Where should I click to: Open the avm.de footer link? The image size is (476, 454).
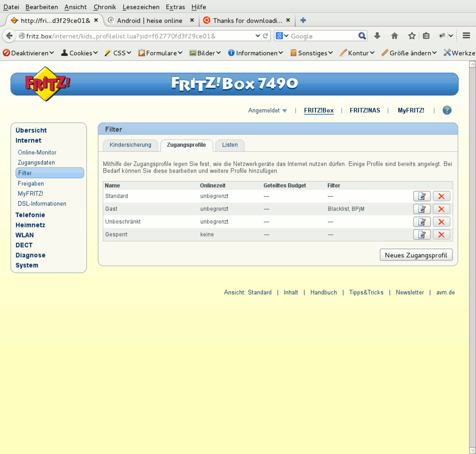point(446,292)
